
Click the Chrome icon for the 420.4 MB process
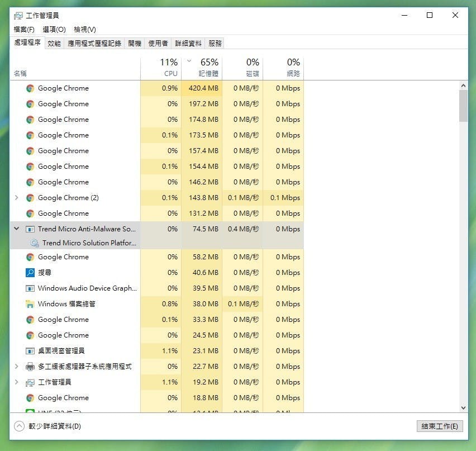[30, 88]
